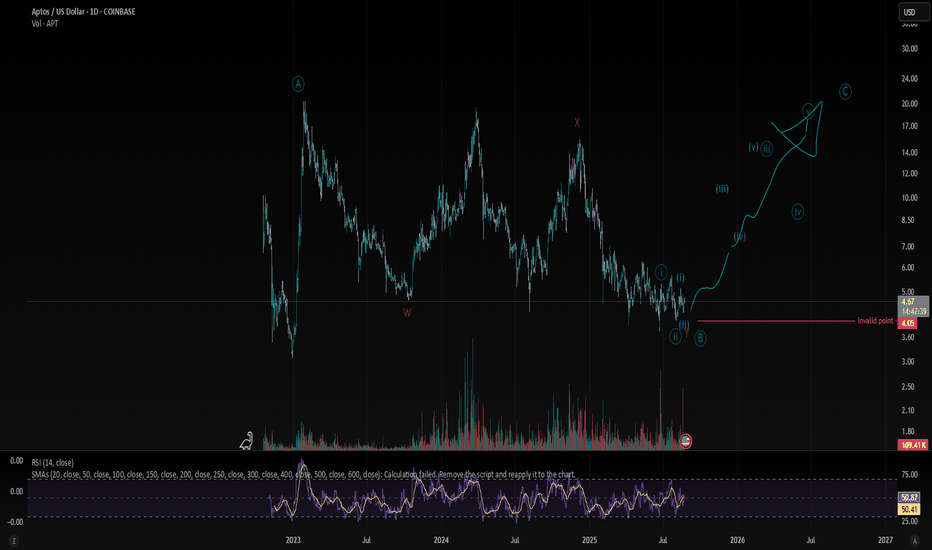Click the US flag event marker on the timeline

(686, 440)
